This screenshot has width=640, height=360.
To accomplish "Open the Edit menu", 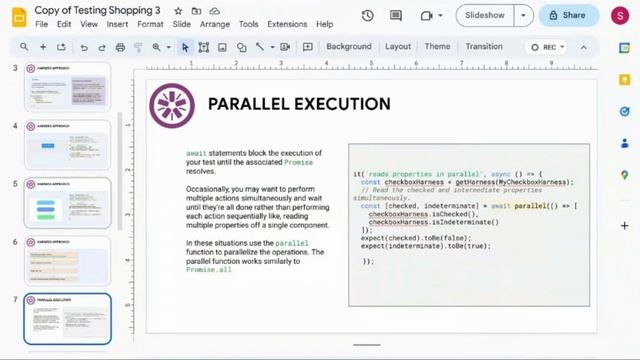I will pos(64,24).
